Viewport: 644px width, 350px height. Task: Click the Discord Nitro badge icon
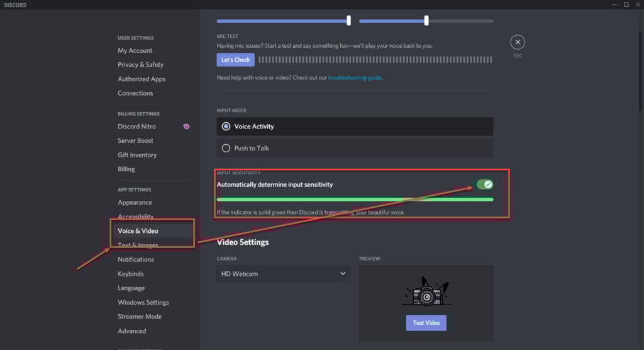pyautogui.click(x=186, y=127)
